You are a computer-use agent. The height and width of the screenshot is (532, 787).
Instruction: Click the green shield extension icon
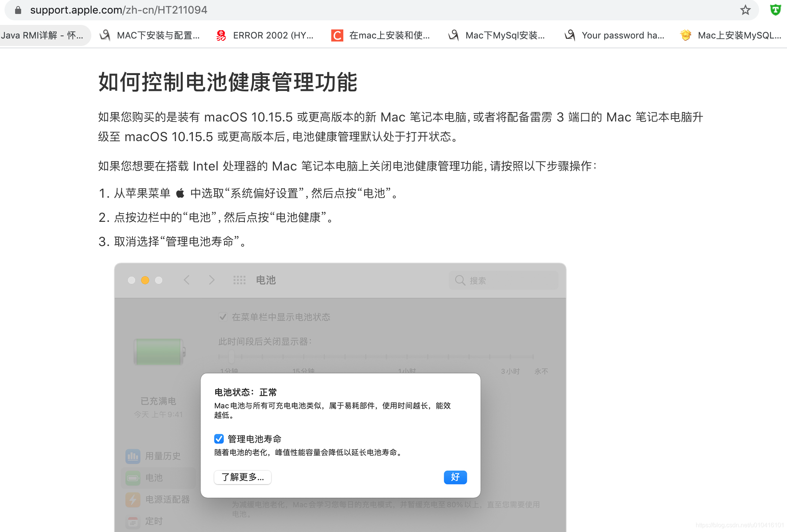click(x=775, y=10)
